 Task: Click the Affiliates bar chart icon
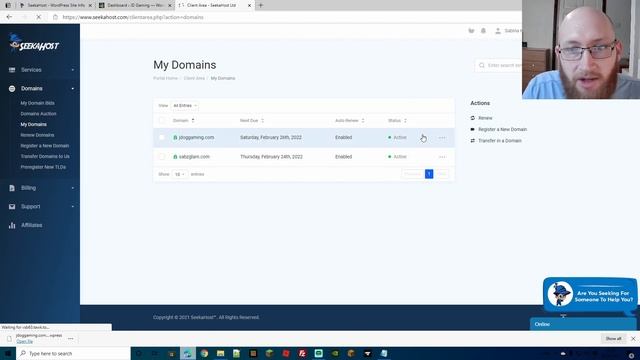click(x=12, y=225)
